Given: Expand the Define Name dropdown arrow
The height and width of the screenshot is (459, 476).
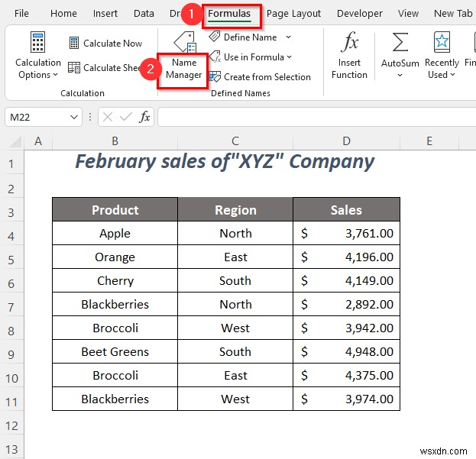Looking at the screenshot, I should [288, 37].
